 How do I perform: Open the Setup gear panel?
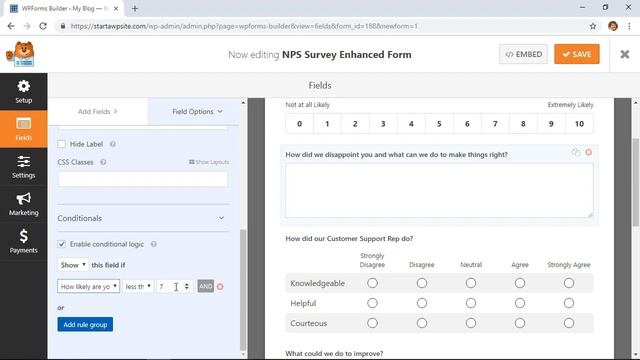point(24,92)
